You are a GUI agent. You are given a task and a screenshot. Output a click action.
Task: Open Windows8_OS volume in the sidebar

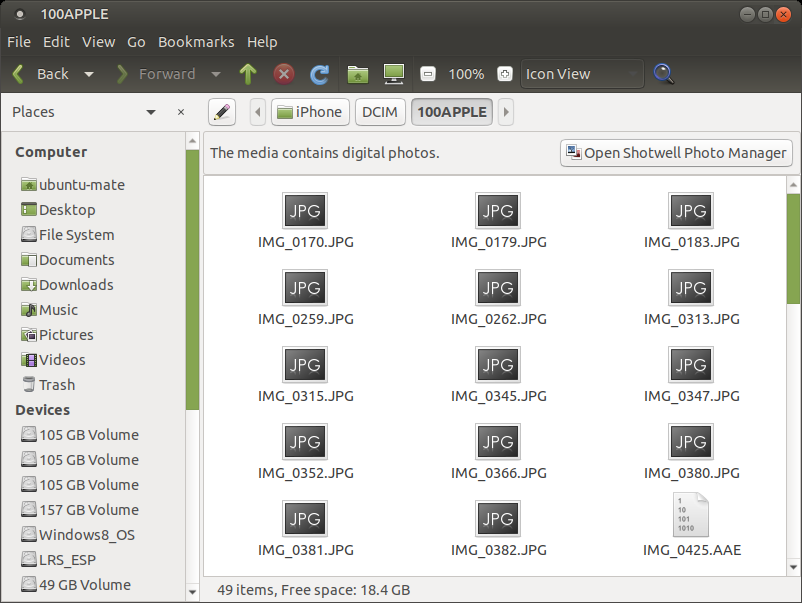[86, 535]
